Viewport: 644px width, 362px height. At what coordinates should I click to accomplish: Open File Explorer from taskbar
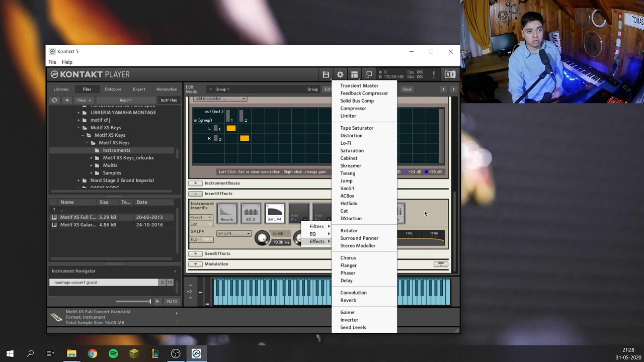(71, 354)
